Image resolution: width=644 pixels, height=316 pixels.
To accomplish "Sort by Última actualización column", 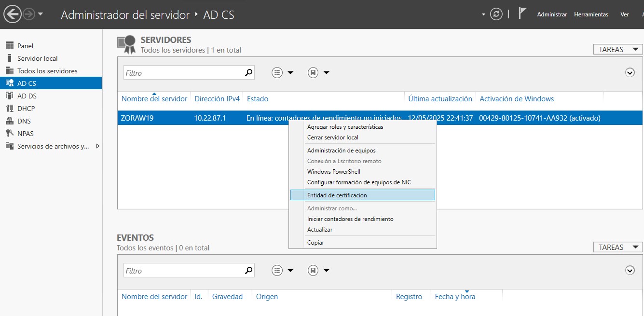I will click(x=440, y=99).
